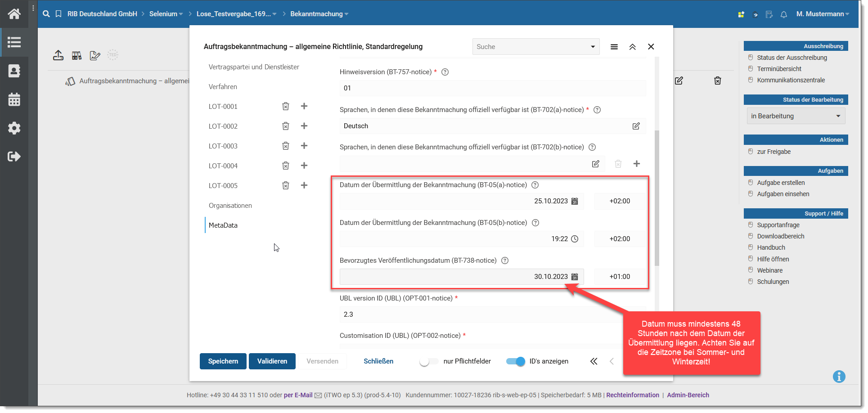Click the UBL version ID field showing 2.3

pos(493,314)
